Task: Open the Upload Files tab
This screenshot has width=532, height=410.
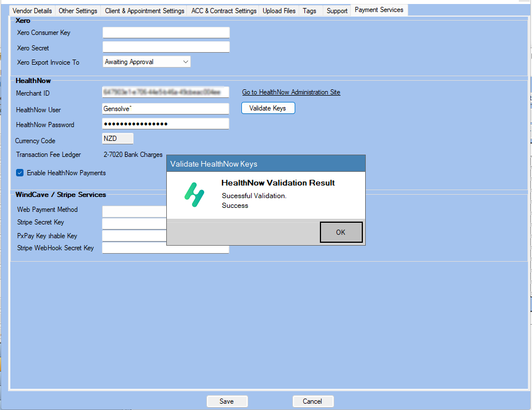Action: 279,11
